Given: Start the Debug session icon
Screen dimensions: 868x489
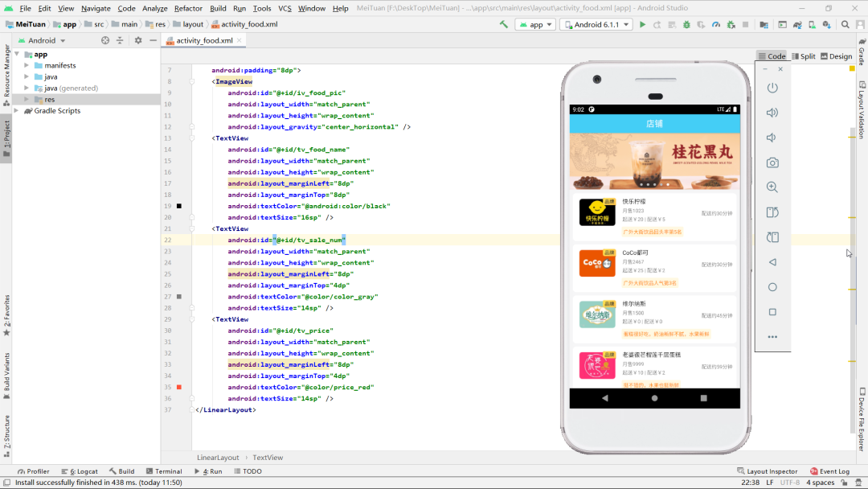Looking at the screenshot, I should (686, 25).
